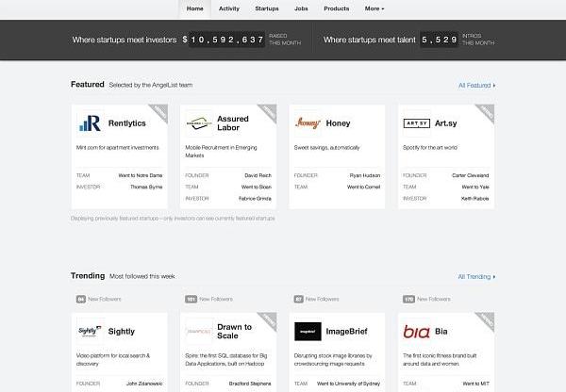Click the Rentlytics logo icon
Screen dimensions: 566x392
(x=90, y=122)
